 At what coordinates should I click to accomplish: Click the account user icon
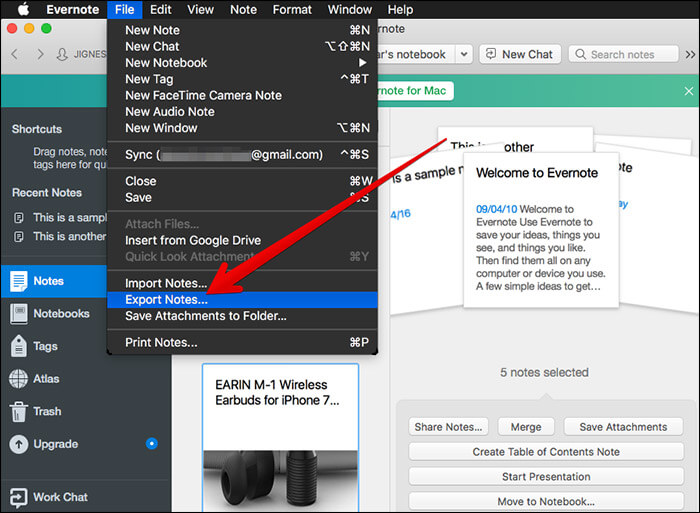tap(62, 54)
